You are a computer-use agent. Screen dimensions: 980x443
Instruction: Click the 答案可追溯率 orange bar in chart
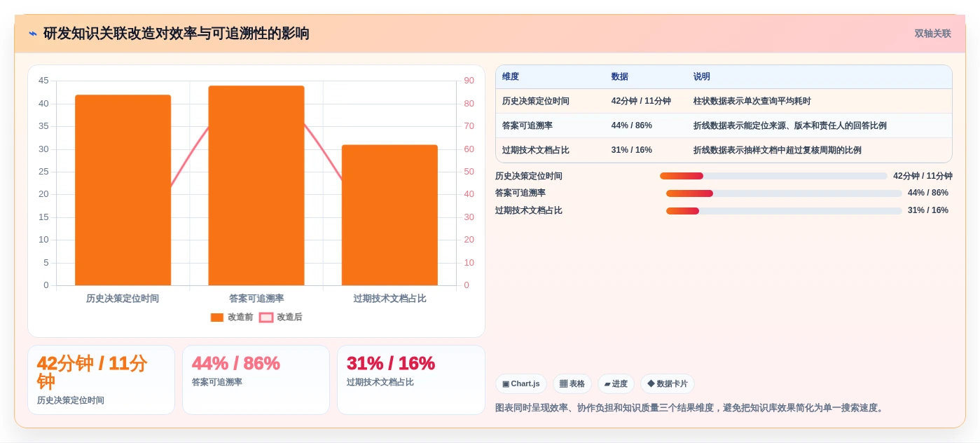click(256, 186)
